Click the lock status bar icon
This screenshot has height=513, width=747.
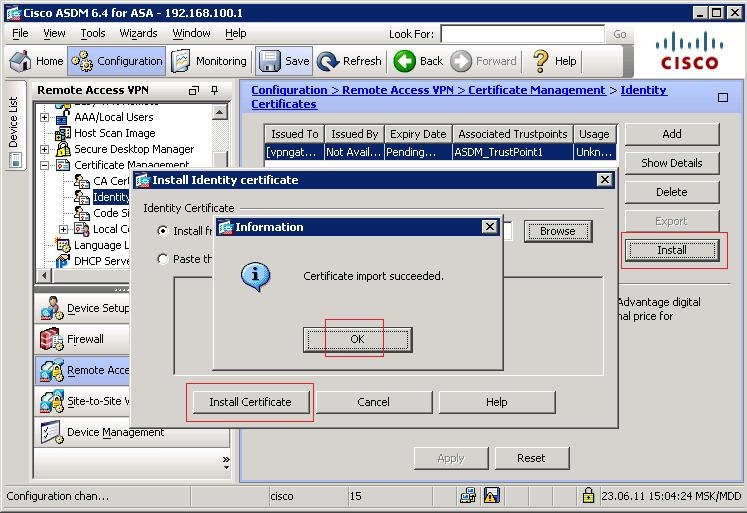588,496
